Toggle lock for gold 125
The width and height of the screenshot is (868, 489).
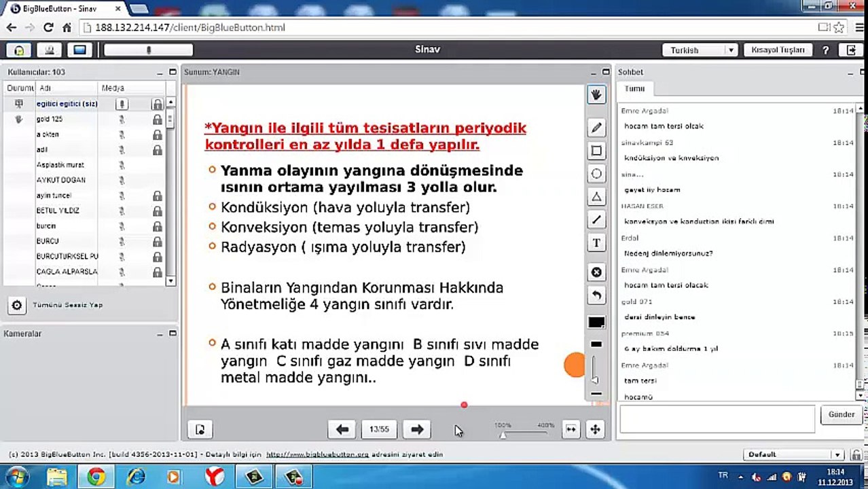point(157,119)
